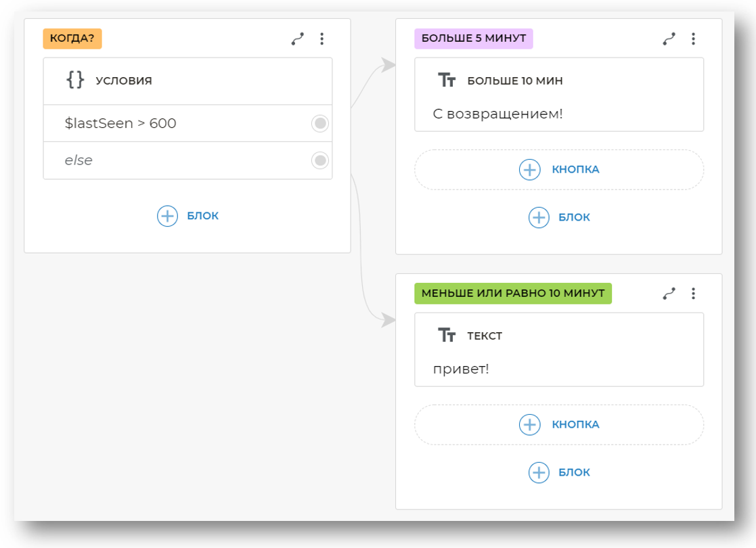Click connection icon in Когда? block header

[298, 39]
